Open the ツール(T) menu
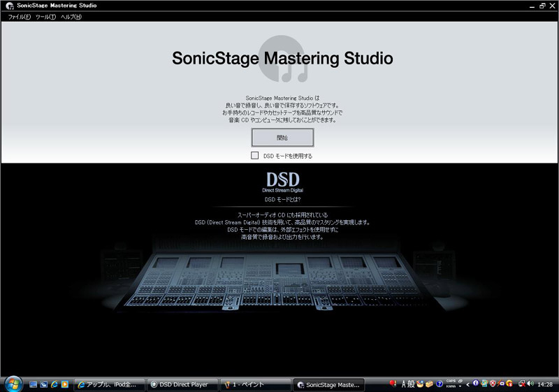This screenshot has width=559, height=392. tap(45, 17)
